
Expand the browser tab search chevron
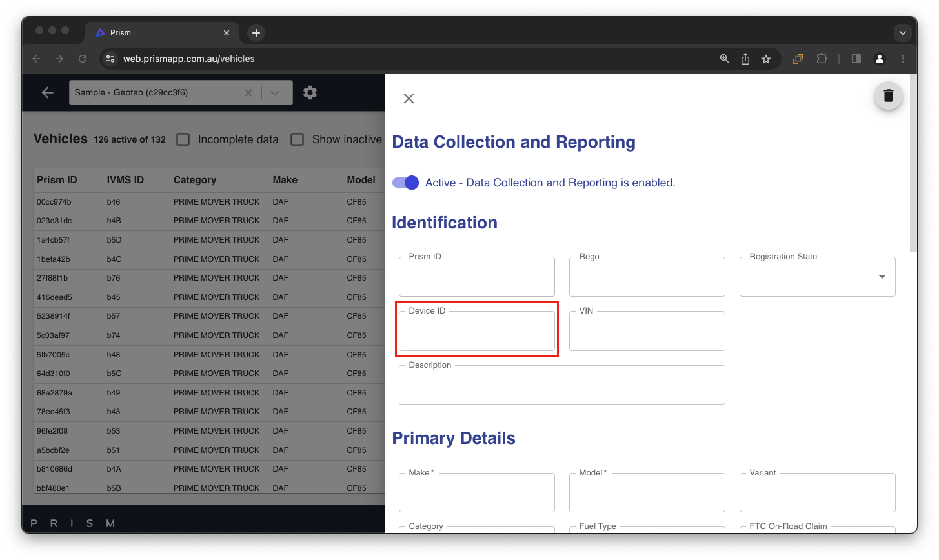coord(902,33)
